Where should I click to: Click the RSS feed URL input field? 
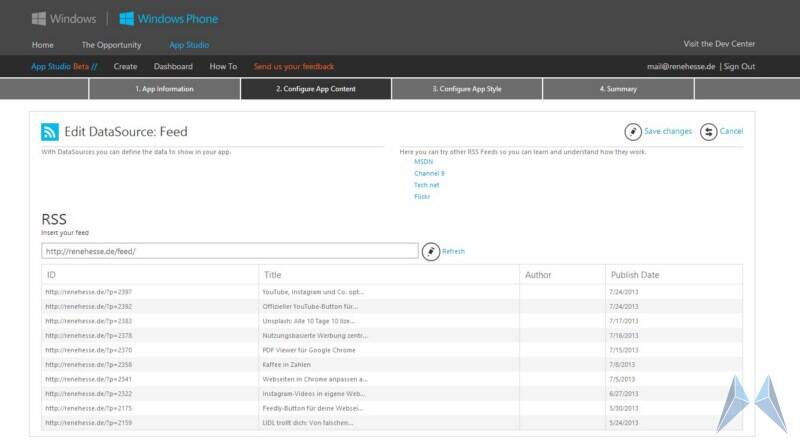[x=229, y=251]
